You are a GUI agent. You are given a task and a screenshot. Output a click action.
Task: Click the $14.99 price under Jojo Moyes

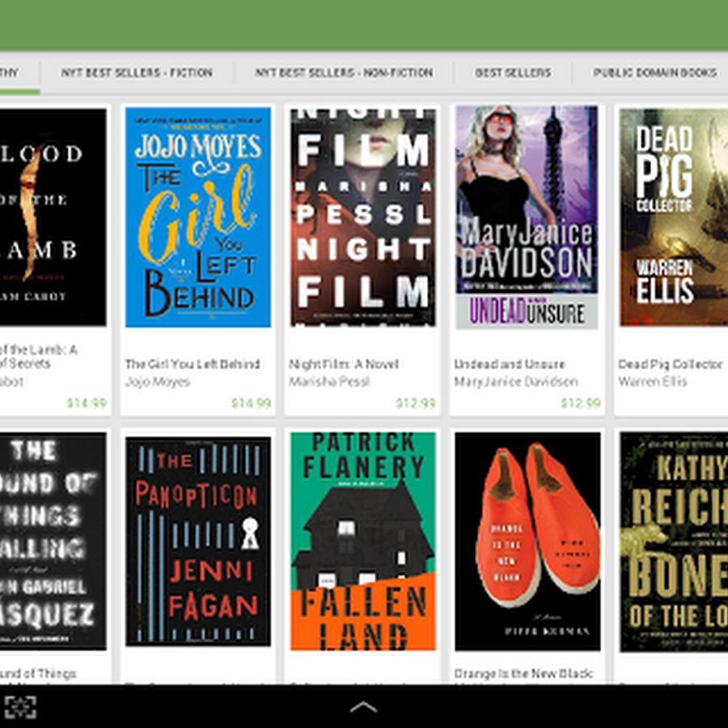pos(252,403)
